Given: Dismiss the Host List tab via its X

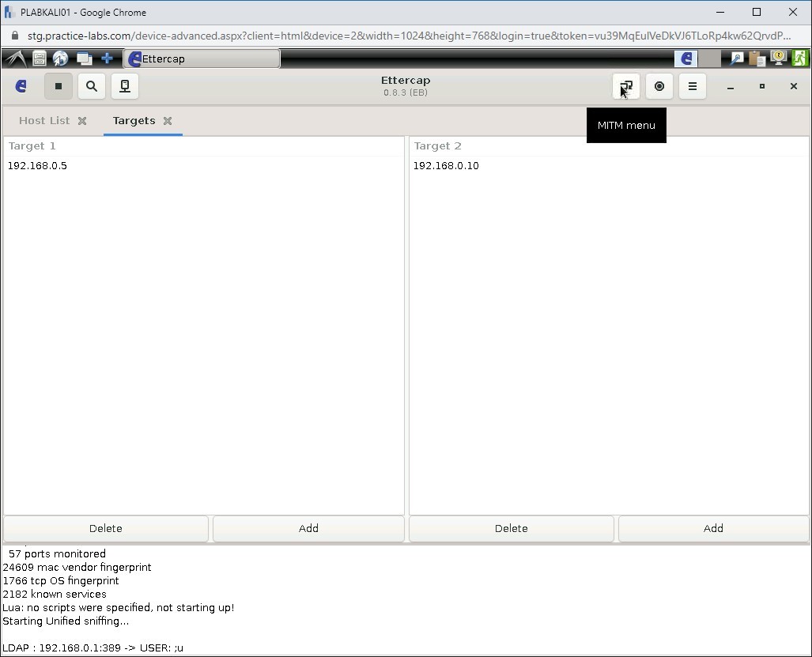Looking at the screenshot, I should pos(82,121).
